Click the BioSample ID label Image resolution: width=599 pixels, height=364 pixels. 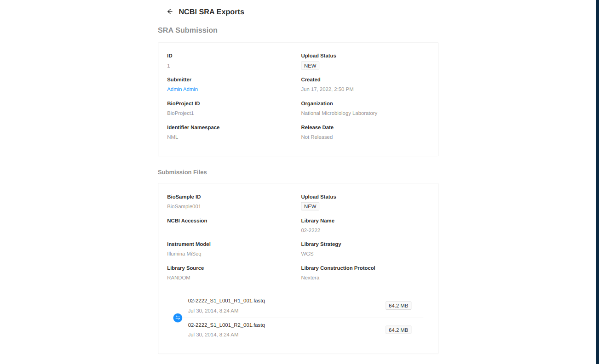pyautogui.click(x=184, y=197)
